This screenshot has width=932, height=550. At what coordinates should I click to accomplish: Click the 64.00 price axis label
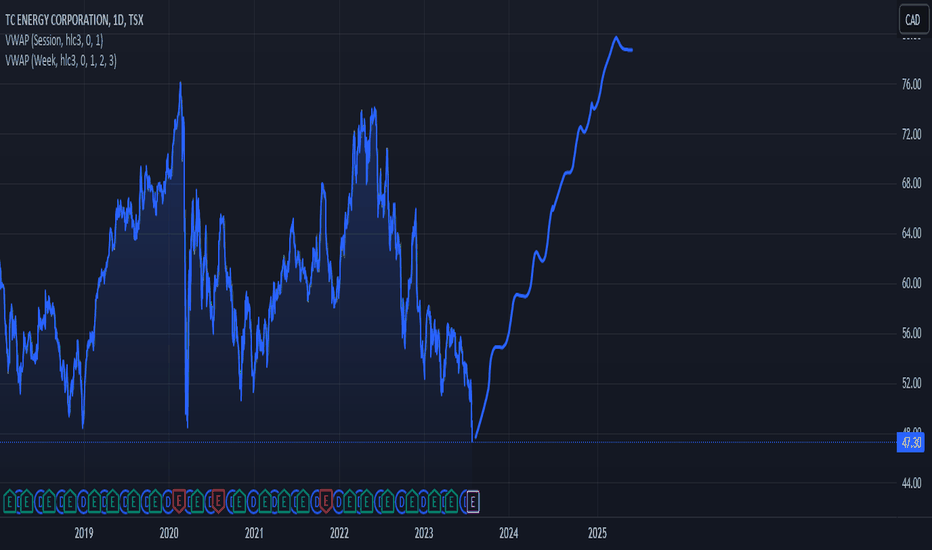point(911,234)
